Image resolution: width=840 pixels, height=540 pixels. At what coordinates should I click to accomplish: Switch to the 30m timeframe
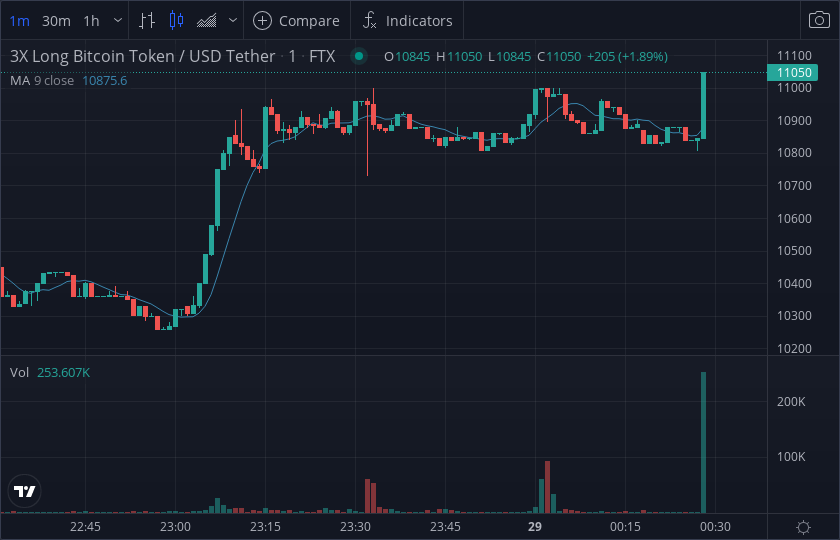tap(56, 21)
